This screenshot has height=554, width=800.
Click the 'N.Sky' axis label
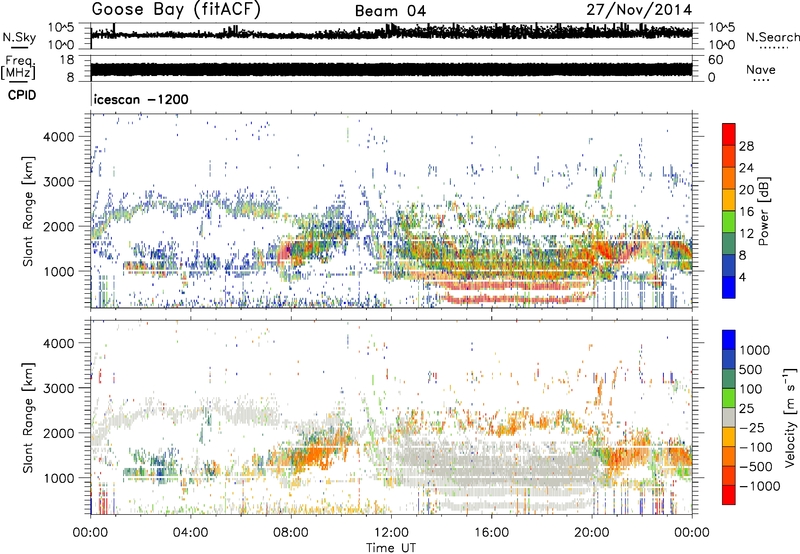pos(19,37)
